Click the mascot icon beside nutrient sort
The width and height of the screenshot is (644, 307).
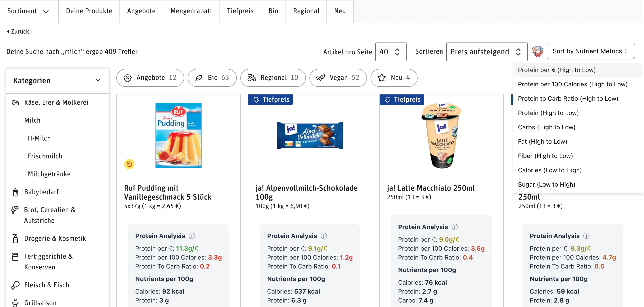pyautogui.click(x=537, y=51)
